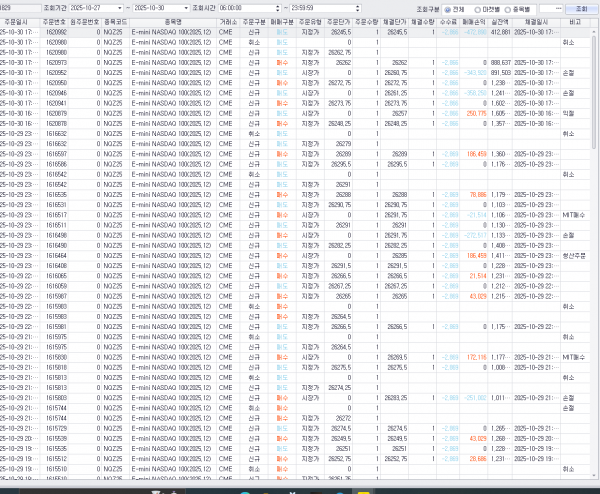Select order number 1620952 cell
The image size is (600, 494).
[x=54, y=73]
